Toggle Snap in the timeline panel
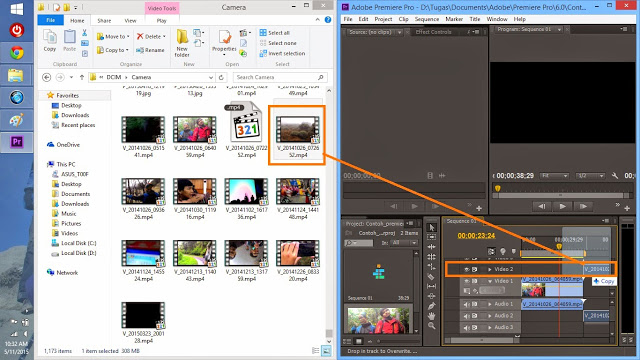The image size is (640, 360). [491, 251]
